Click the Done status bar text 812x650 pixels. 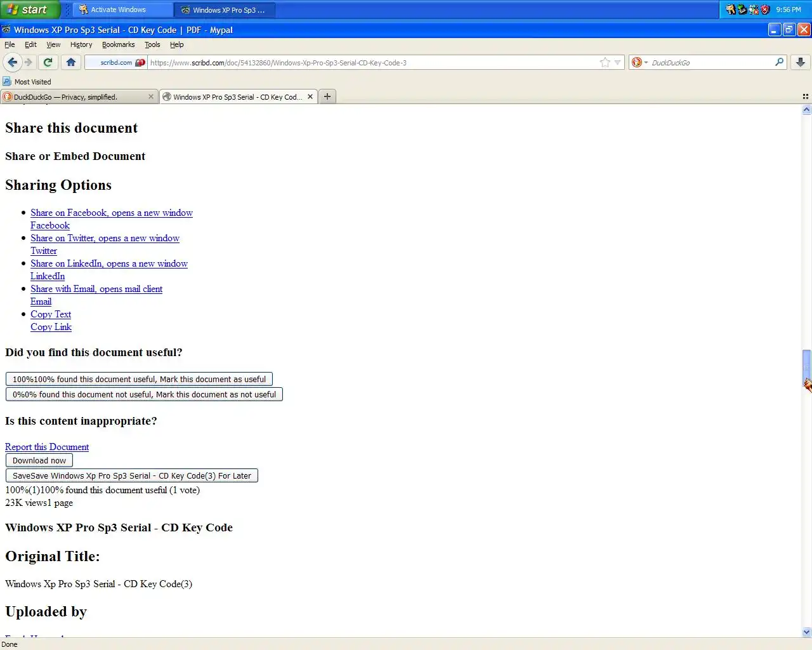(10, 644)
